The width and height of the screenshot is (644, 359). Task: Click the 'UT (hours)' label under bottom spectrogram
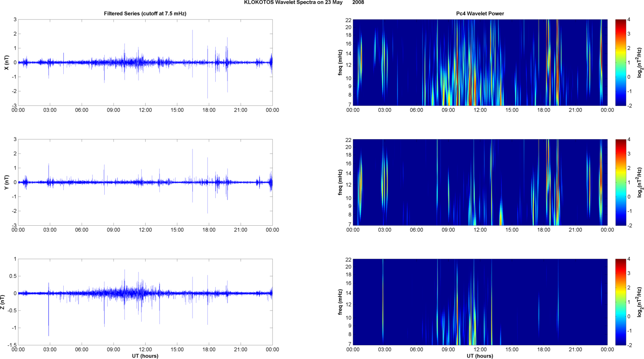pos(480,356)
